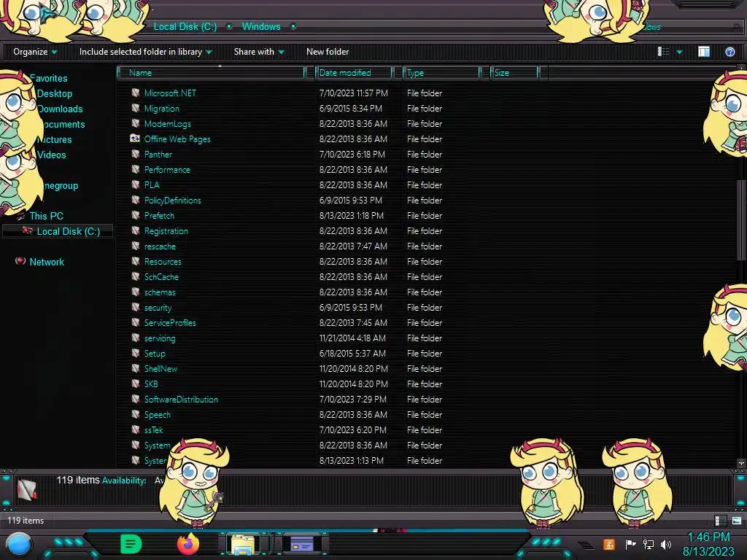This screenshot has width=747, height=560.
Task: Sort by Type column header
Action: point(441,73)
